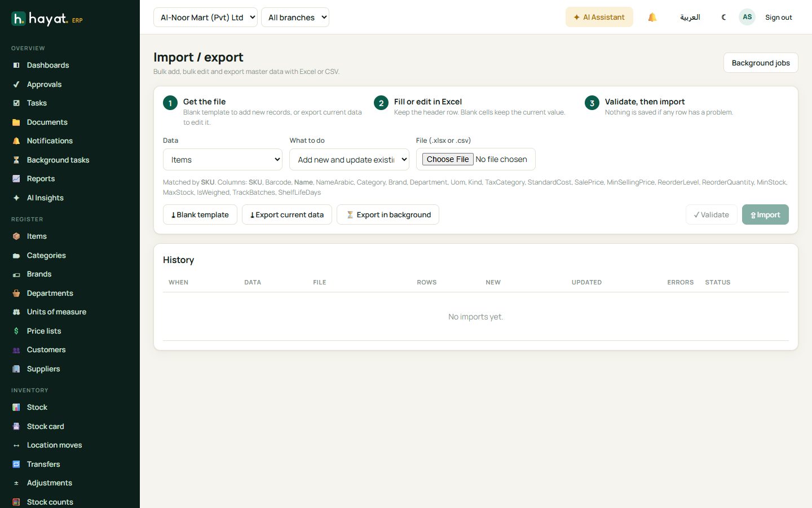812x508 pixels.
Task: Click 'Validate, then import' step title
Action: point(645,102)
